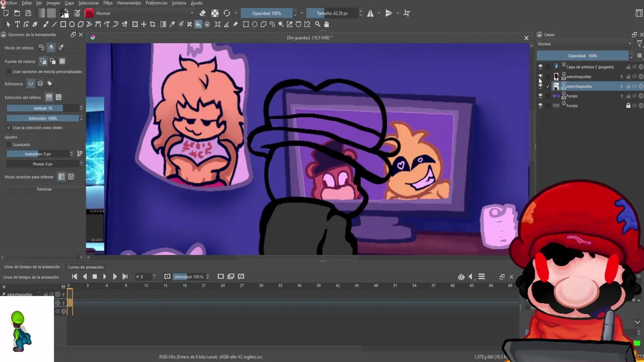
Task: Toggle eraser mode in the top toolbar
Action: [202, 13]
